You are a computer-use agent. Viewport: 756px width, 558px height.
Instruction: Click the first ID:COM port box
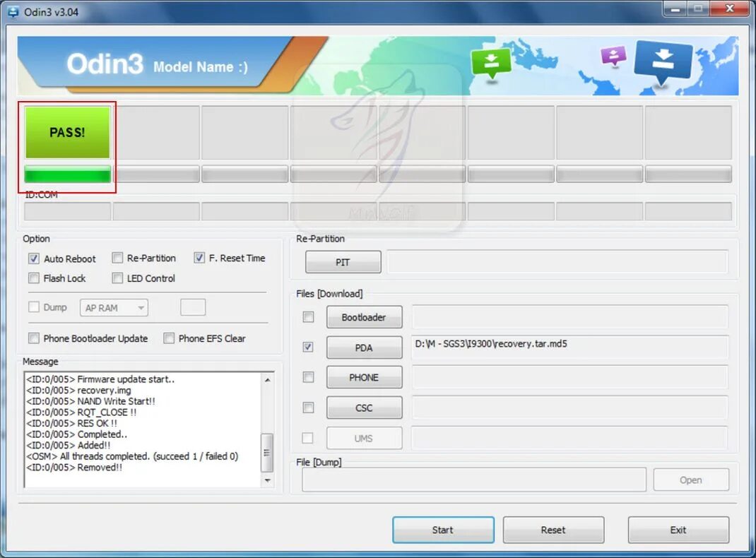click(x=68, y=211)
